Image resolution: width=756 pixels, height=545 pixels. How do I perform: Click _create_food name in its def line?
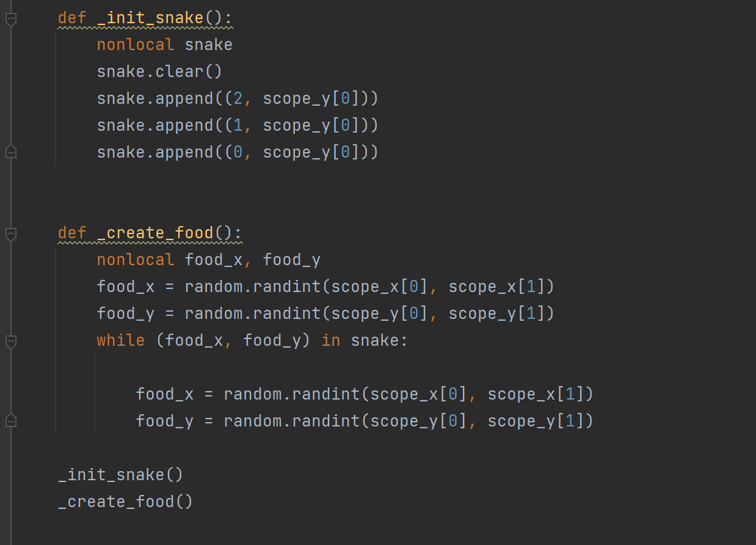click(155, 233)
